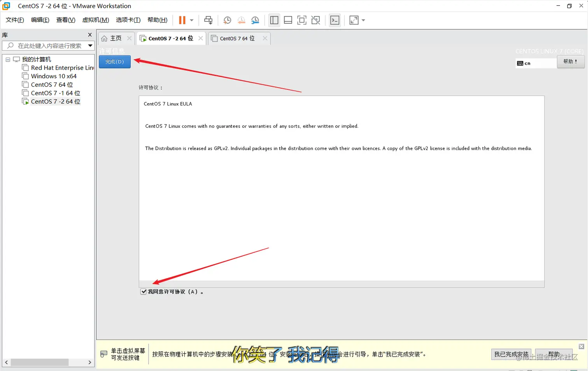Click the keyboard icon by 单击虚拟屏幕
Viewport: 588px width, 371px height.
(x=103, y=354)
